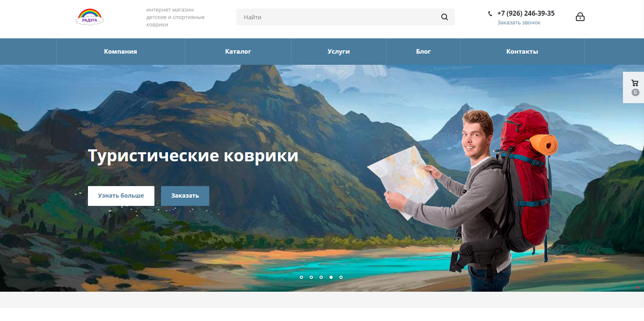Open the shopping cart icon
This screenshot has height=321, width=644.
point(635,83)
